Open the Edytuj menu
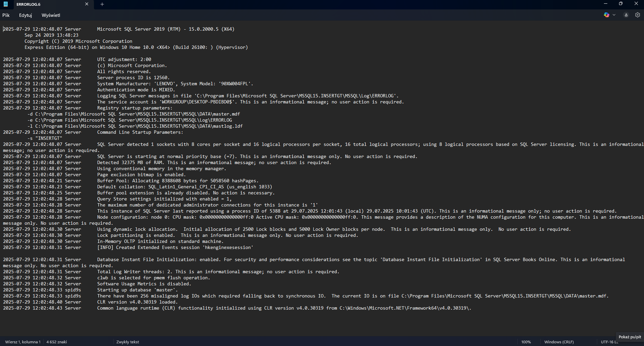 tap(26, 15)
